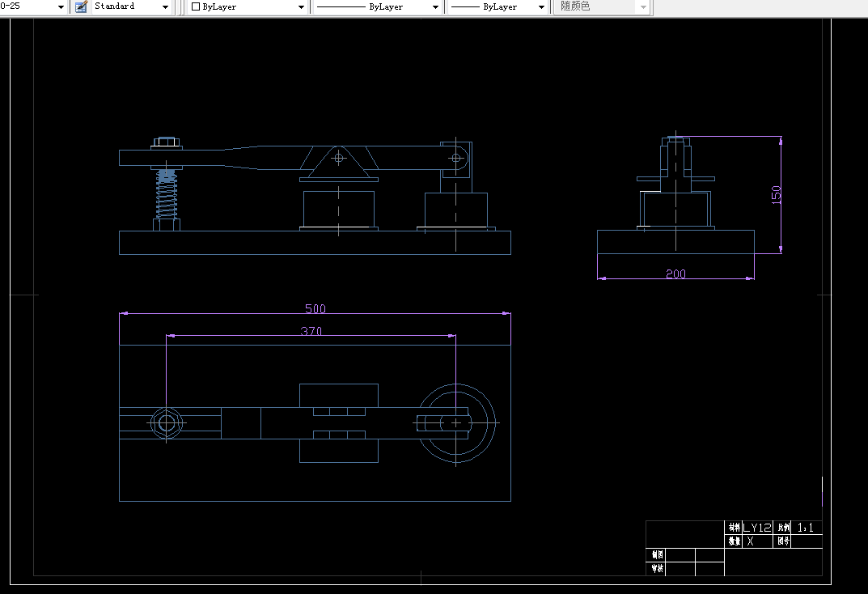Select the 制图 label in title block
Image resolution: width=868 pixels, height=594 pixels.
[x=657, y=554]
